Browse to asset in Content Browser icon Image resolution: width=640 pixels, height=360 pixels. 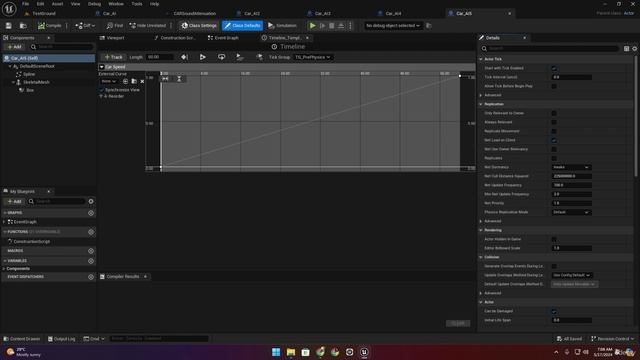[23, 26]
